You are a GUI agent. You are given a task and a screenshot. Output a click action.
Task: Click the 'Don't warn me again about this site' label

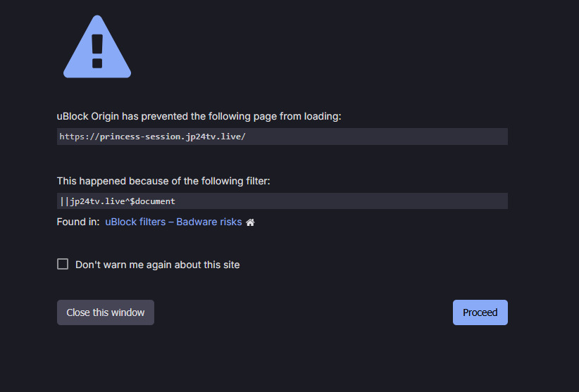tap(158, 265)
